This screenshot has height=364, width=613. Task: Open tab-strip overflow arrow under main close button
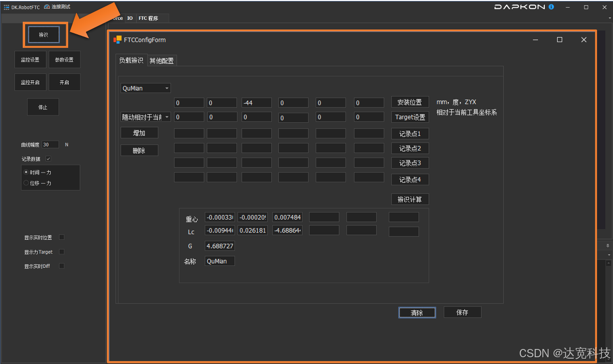click(610, 18)
